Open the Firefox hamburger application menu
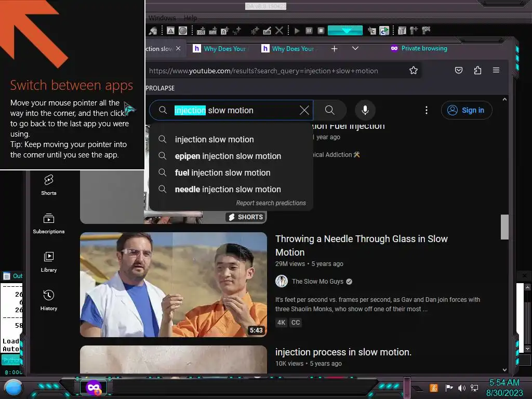The height and width of the screenshot is (399, 532). coord(496,70)
